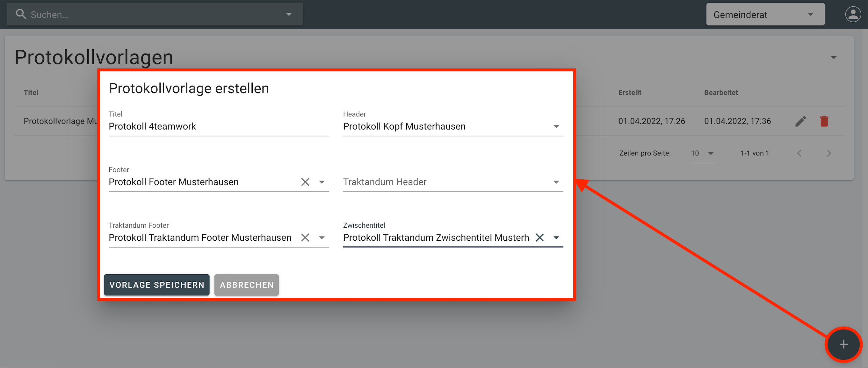The image size is (868, 368).
Task: Click Vorlage Speichern button
Action: click(x=157, y=285)
